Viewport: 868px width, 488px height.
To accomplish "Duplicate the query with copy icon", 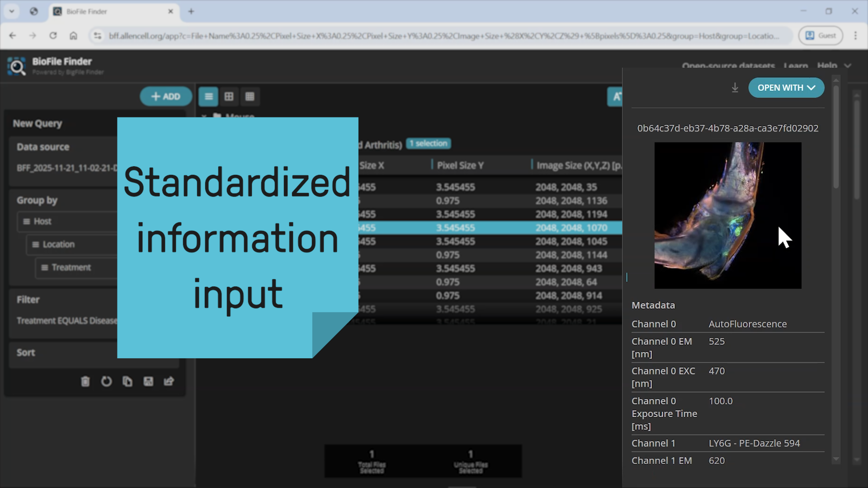I will coord(127,381).
